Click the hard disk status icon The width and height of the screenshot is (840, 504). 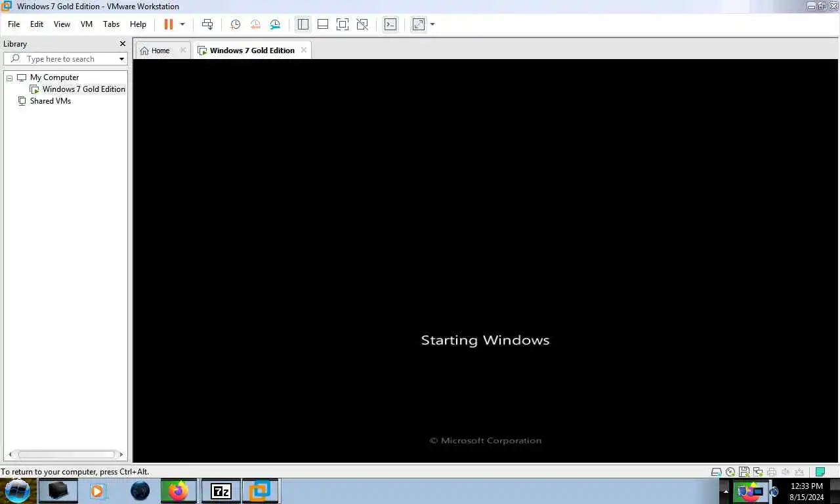(717, 472)
